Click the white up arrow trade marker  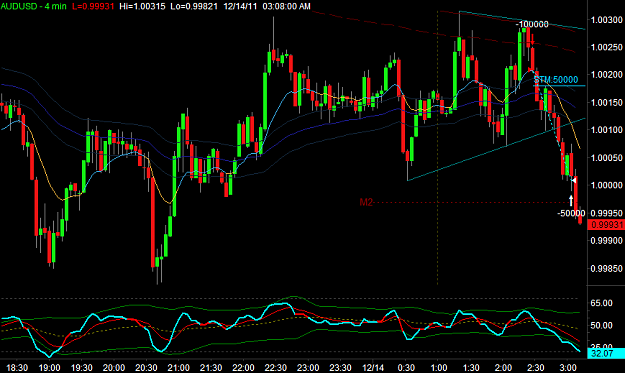click(571, 200)
